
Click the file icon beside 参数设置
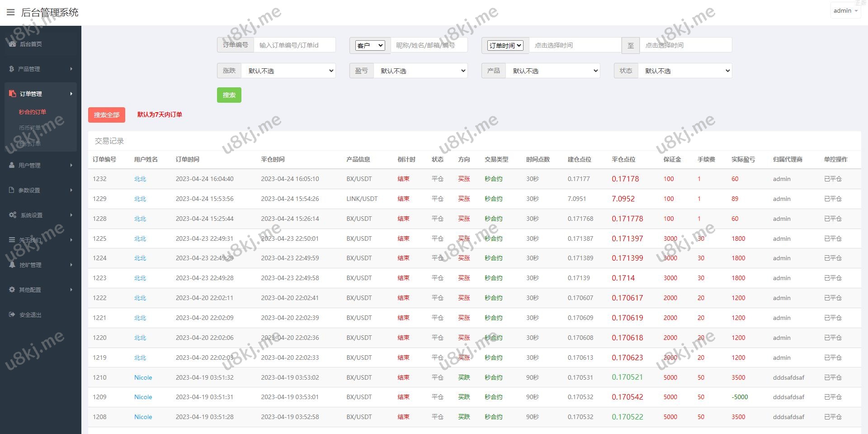coord(12,190)
